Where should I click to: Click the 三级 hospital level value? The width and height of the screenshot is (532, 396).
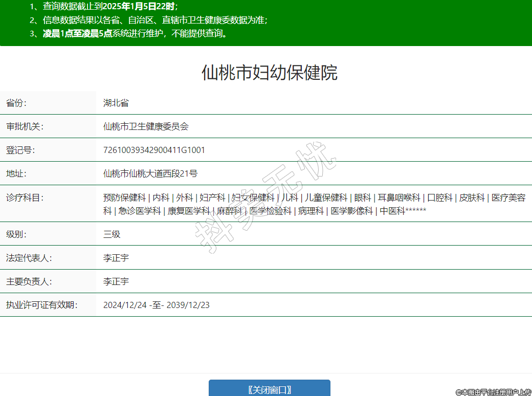[x=112, y=234]
